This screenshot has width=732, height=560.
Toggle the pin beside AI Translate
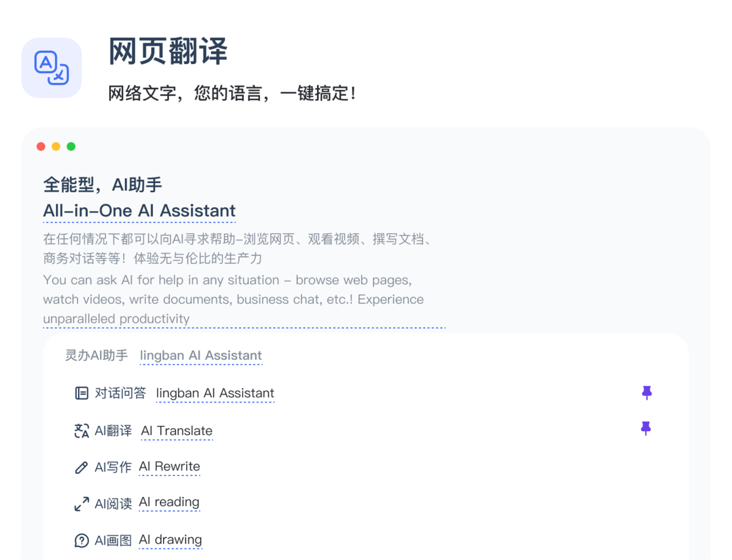(645, 429)
